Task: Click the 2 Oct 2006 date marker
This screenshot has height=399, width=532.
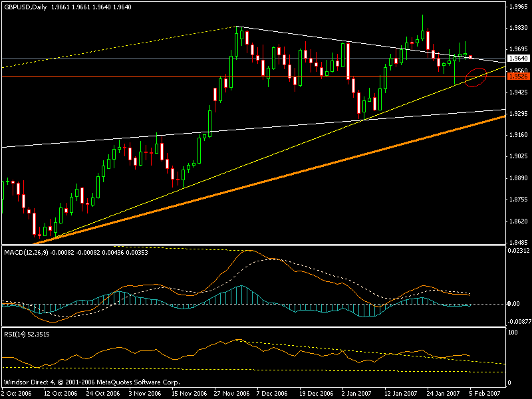Action: point(16,394)
